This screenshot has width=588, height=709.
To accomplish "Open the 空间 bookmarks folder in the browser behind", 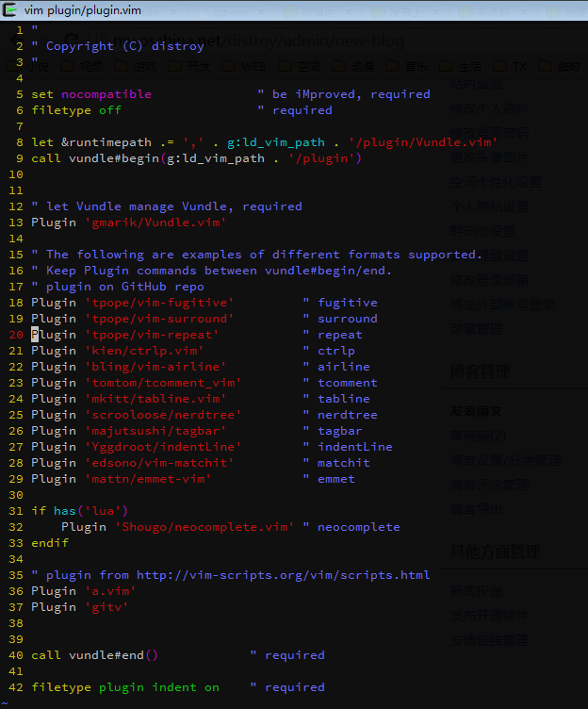I will click(300, 66).
